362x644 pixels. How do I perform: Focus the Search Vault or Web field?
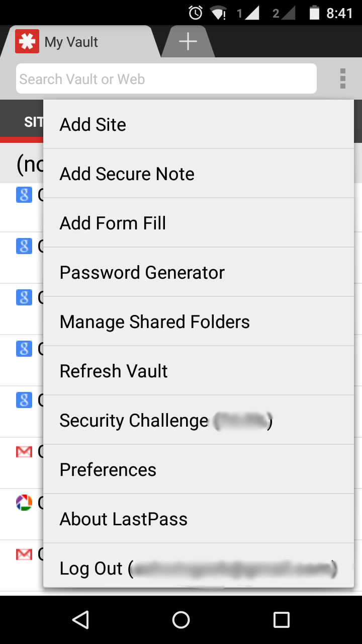[x=166, y=79]
